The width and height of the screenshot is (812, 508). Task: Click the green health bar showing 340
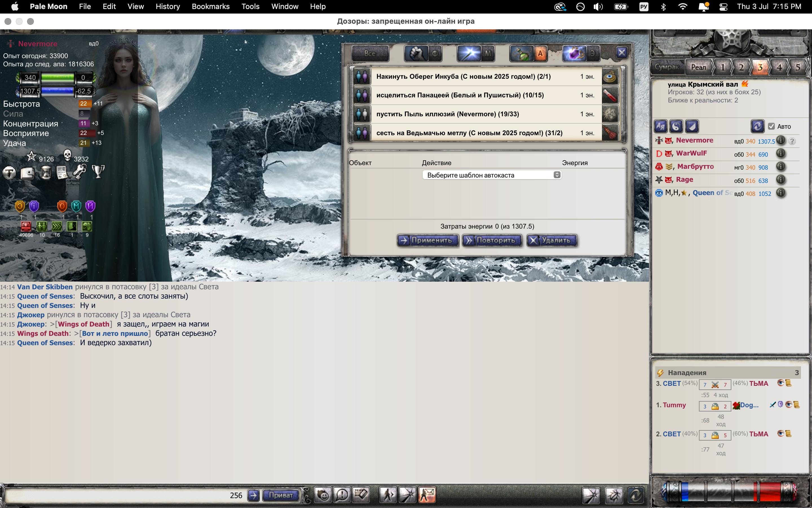pos(58,78)
